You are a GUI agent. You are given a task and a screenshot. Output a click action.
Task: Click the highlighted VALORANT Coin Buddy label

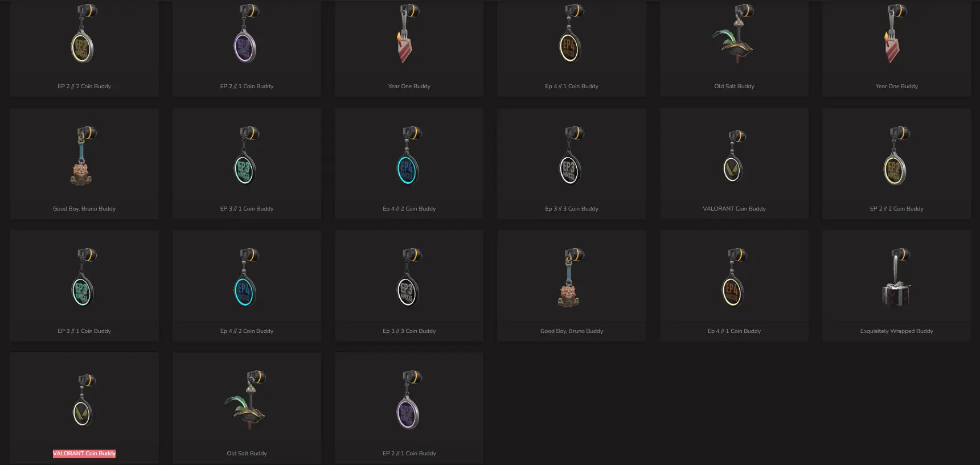(84, 454)
